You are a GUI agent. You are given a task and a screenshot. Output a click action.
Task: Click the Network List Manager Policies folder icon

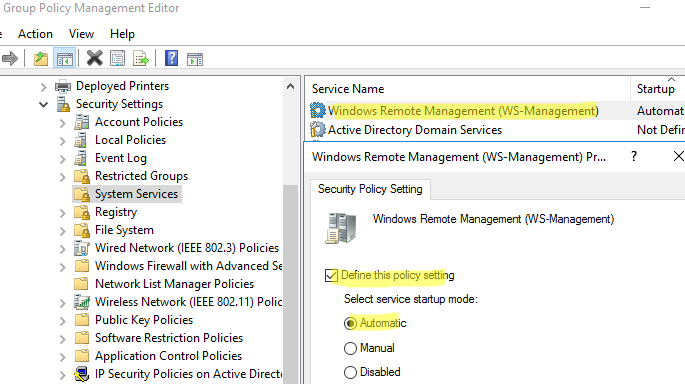[82, 284]
